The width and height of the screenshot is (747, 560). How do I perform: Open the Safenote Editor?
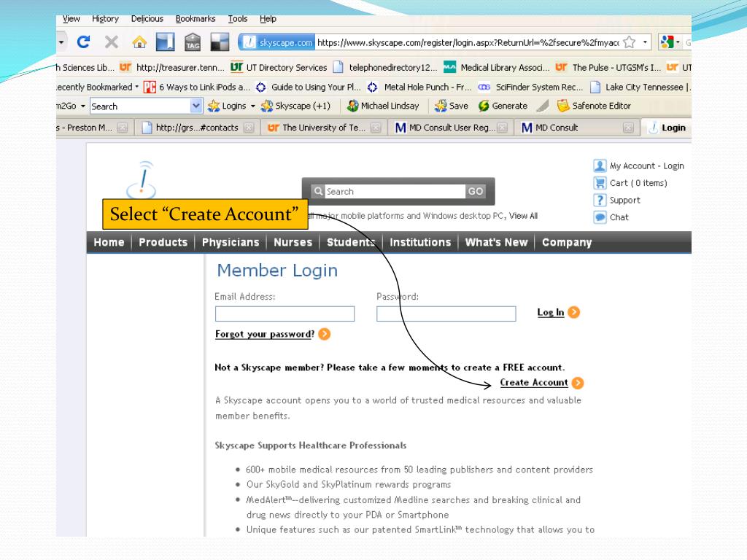tap(594, 106)
